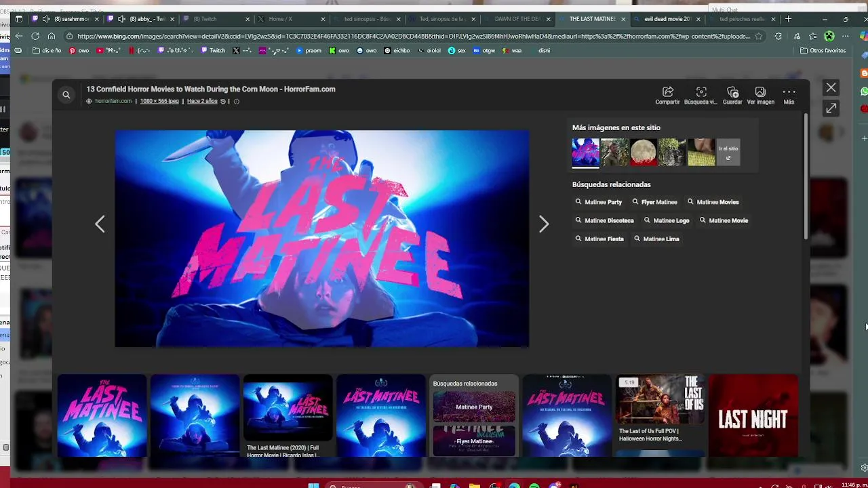This screenshot has width=868, height=488.
Task: Open the 13 Cornfield Horror Movies title
Action: pos(210,89)
